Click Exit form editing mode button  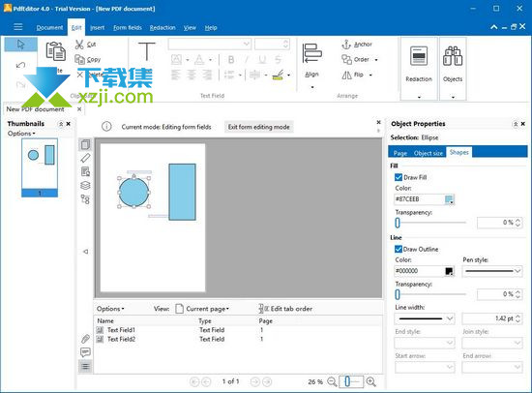[259, 127]
